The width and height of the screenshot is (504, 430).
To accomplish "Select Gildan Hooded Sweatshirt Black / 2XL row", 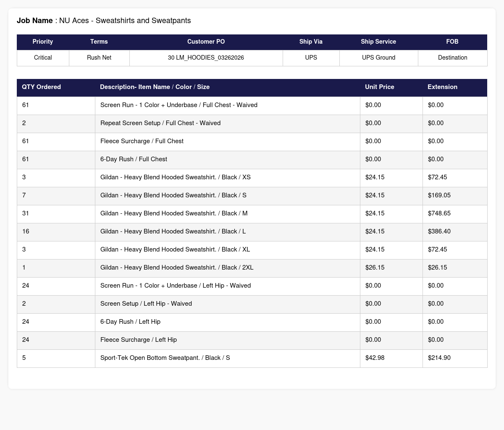I will tap(252, 267).
